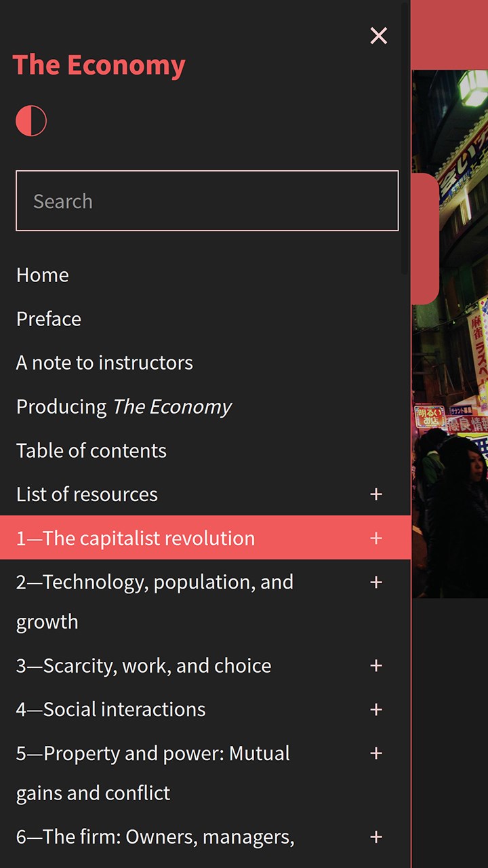Screen dimensions: 488x868
Task: Expand unit 6 The firm plus icon
Action: coord(376,837)
